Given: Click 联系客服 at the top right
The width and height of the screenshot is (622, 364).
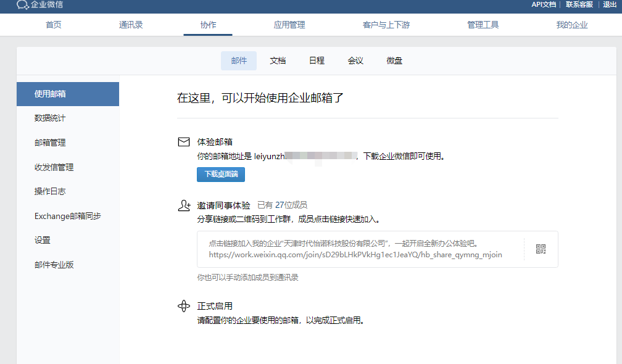Looking at the screenshot, I should [x=578, y=4].
